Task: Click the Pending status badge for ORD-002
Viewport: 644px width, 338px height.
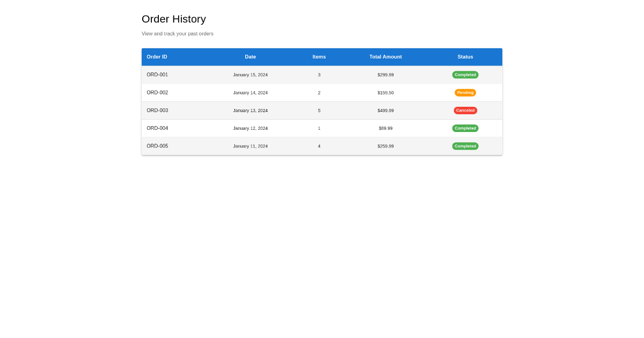Action: pyautogui.click(x=465, y=92)
